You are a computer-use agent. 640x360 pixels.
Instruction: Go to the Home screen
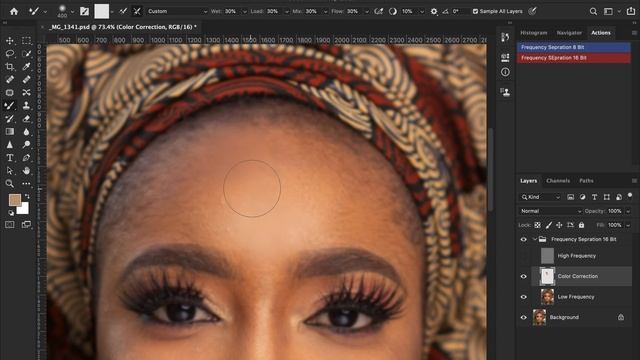point(14,11)
